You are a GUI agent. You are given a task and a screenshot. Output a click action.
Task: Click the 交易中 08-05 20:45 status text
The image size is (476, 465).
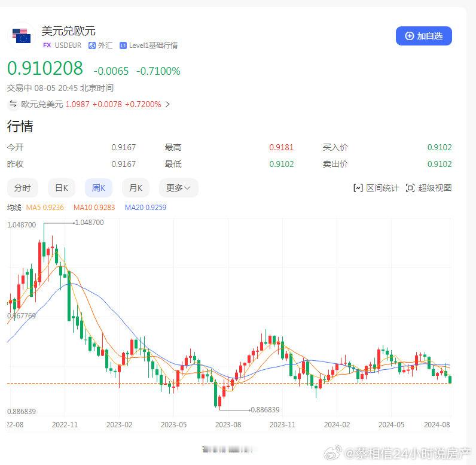[60, 88]
